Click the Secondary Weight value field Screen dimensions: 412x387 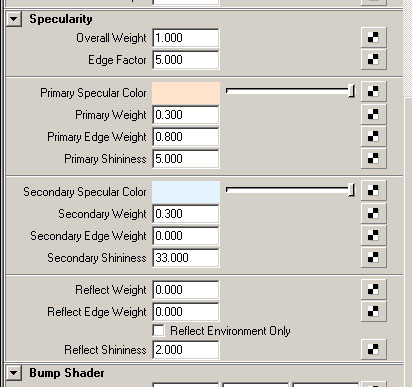[186, 214]
